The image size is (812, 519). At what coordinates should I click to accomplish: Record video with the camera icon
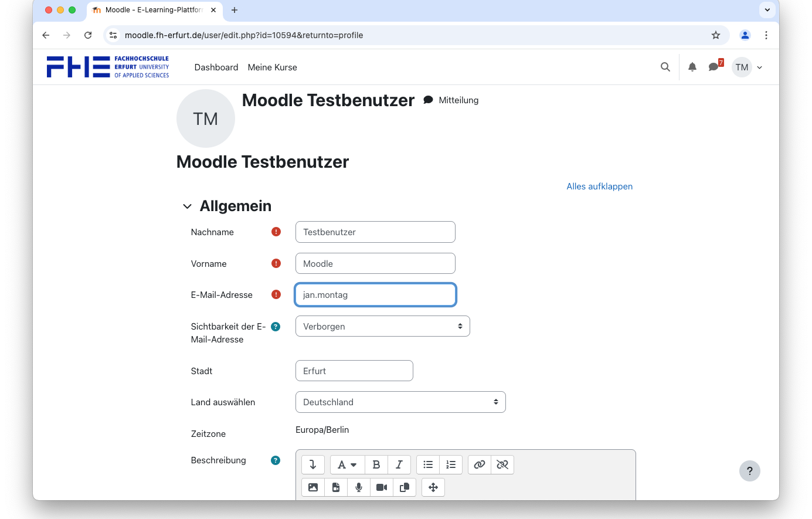click(382, 487)
